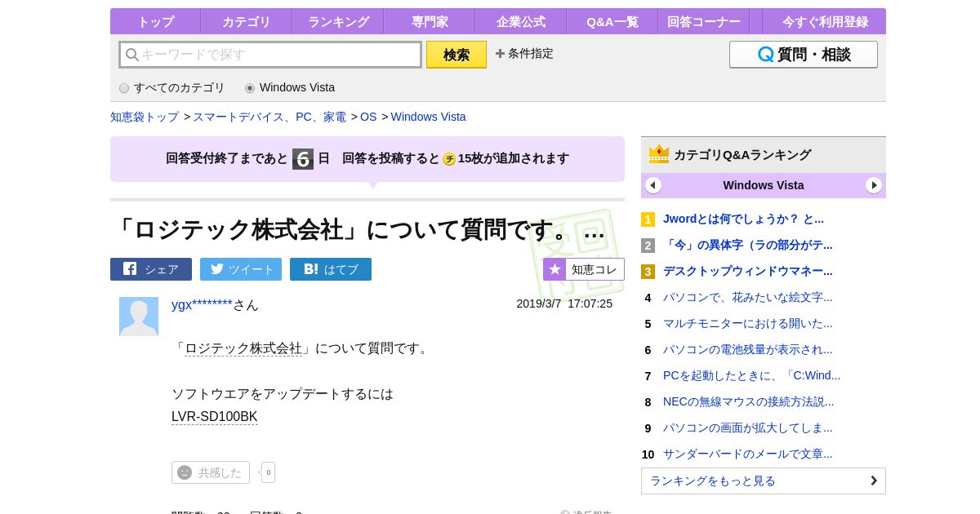This screenshot has width=980, height=514.
Task: Click the 共感した count bubble
Action: 268,472
